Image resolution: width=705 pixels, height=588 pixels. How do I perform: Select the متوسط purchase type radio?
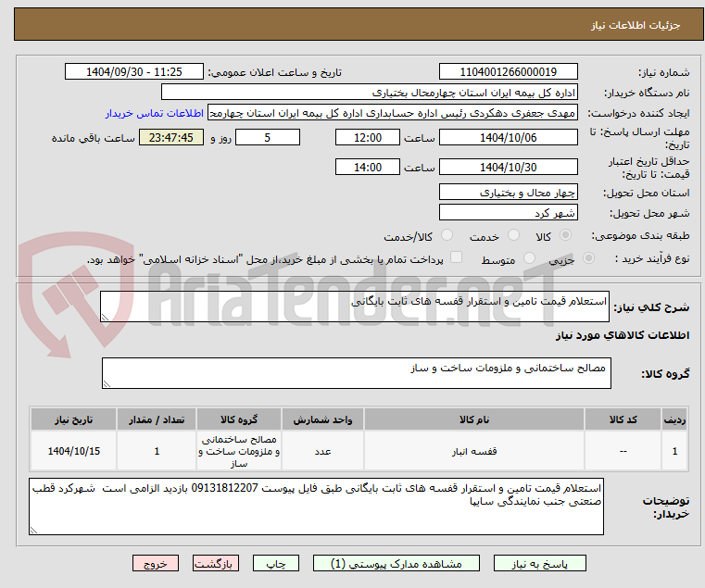(x=529, y=258)
